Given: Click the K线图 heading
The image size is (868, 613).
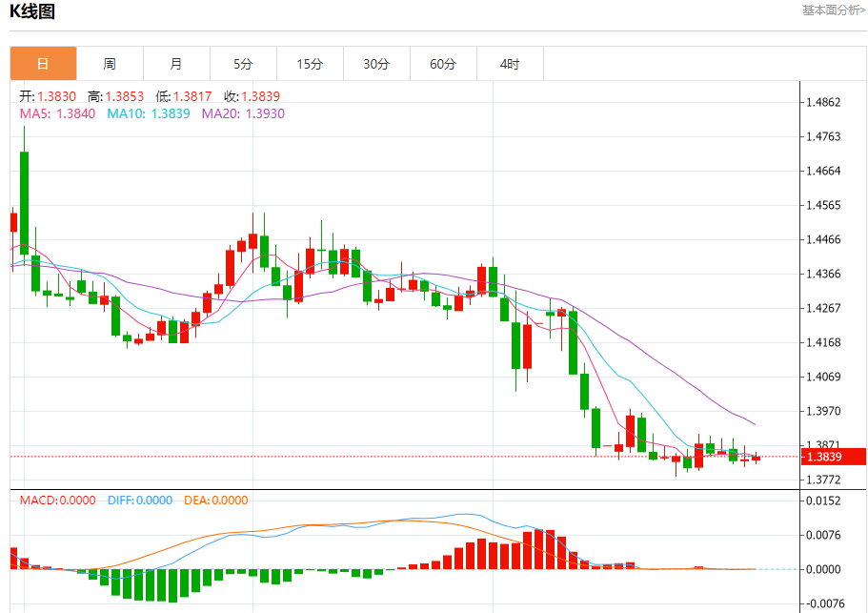Looking at the screenshot, I should 32,11.
